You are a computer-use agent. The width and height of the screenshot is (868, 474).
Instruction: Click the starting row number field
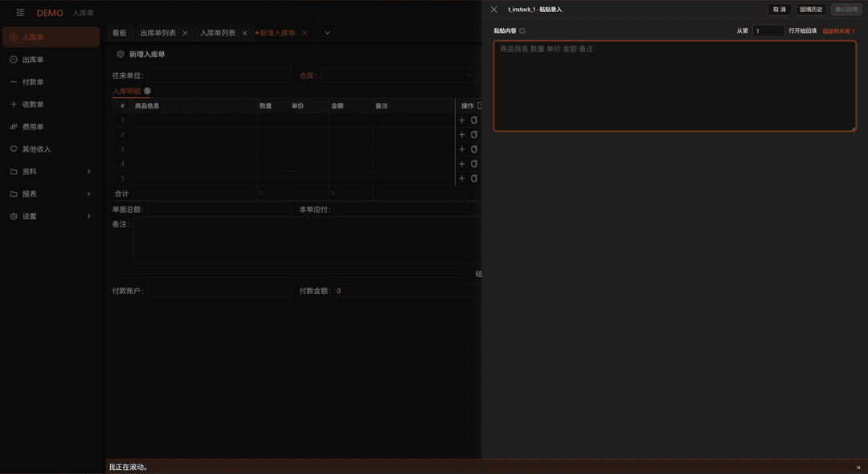click(x=768, y=31)
